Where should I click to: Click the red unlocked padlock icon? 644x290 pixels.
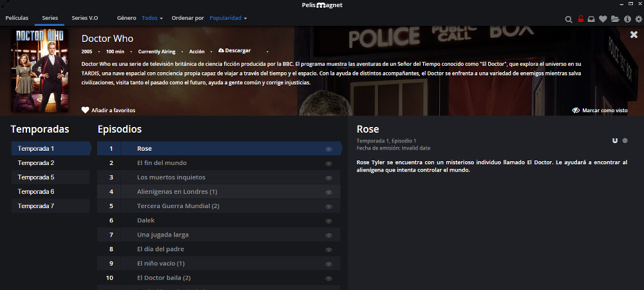[580, 19]
